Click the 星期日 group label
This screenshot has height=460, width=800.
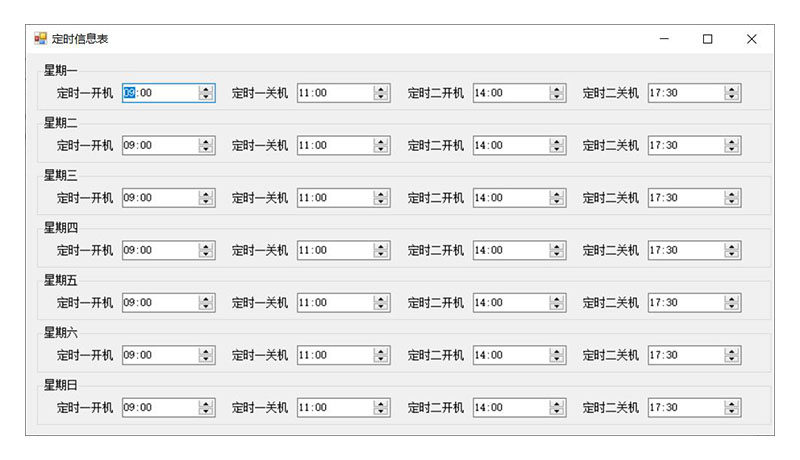click(x=60, y=386)
